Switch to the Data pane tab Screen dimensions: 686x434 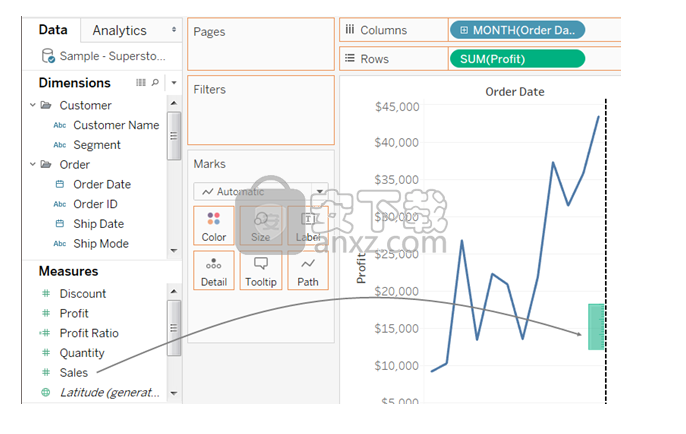[x=53, y=30]
